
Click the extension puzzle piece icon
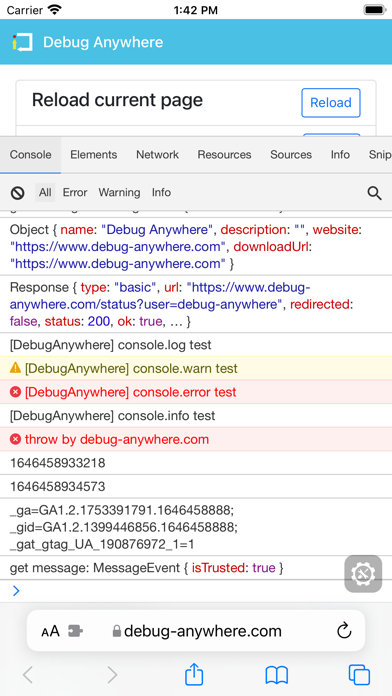[x=75, y=631]
